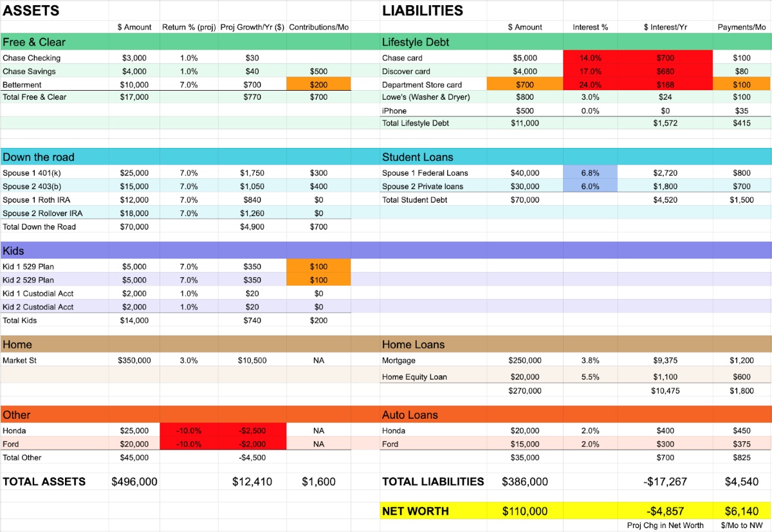Click the Total Assets $496,000 cell
The height and width of the screenshot is (532, 772).
pos(134,481)
